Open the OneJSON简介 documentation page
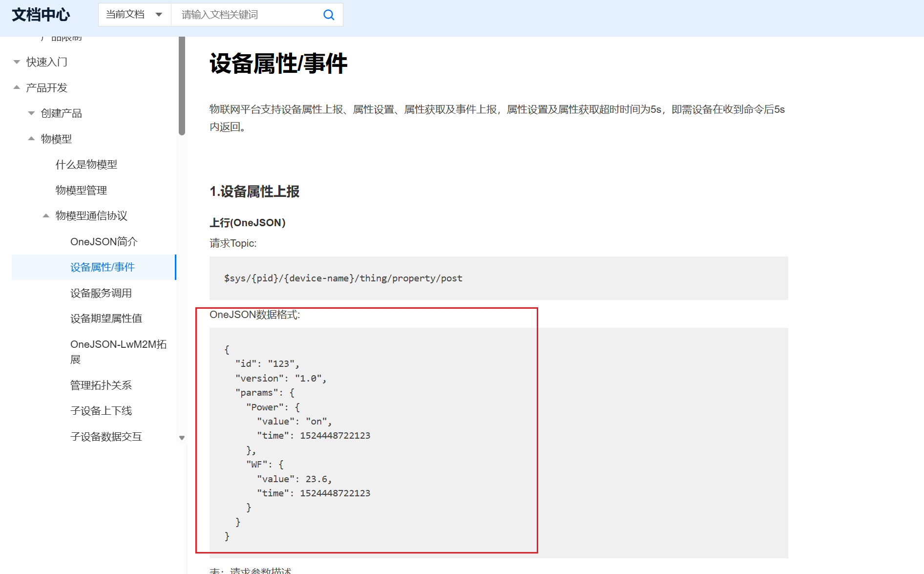Screen dimensions: 924x574 [104, 241]
